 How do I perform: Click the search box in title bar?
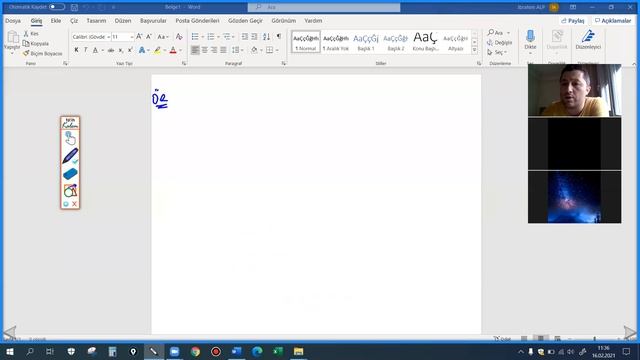click(x=324, y=7)
